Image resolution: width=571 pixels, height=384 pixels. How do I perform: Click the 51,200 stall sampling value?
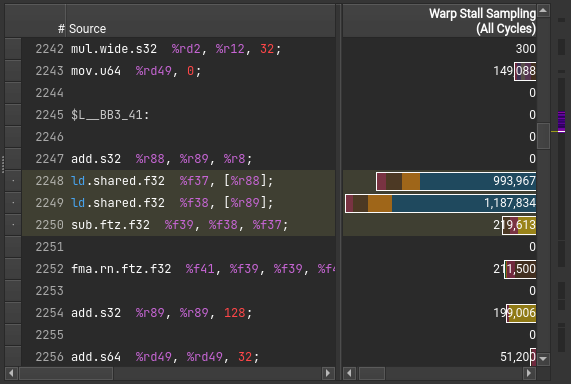click(x=518, y=357)
